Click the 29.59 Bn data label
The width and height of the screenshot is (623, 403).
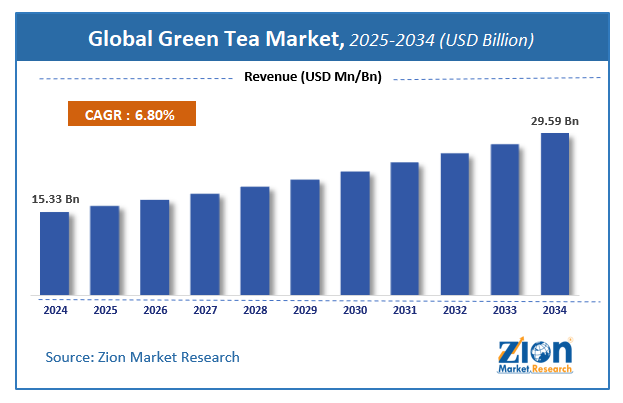click(x=555, y=121)
